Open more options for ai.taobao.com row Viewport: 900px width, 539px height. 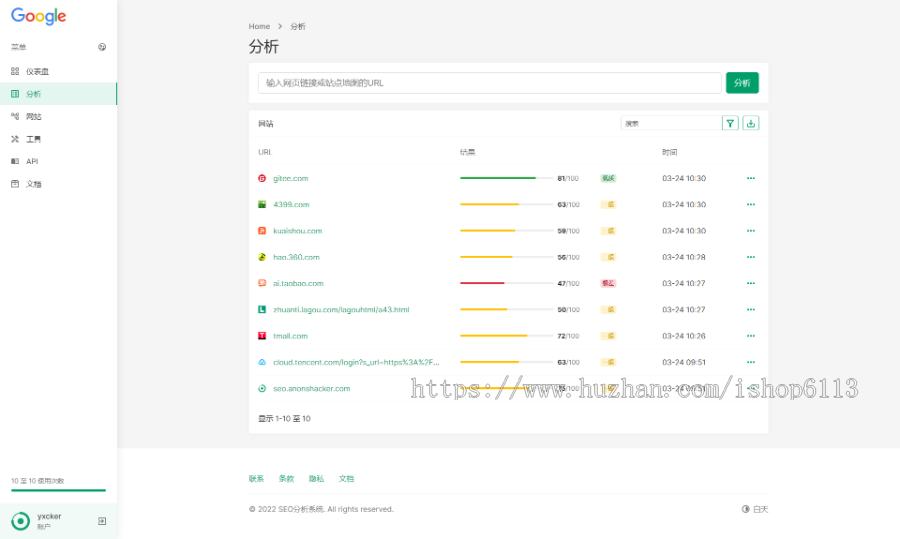751,284
